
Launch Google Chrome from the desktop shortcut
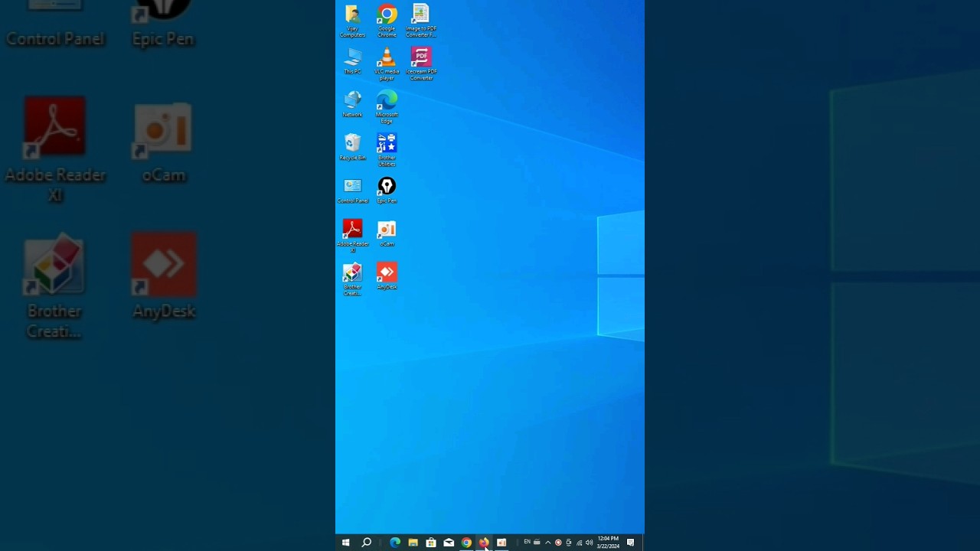pyautogui.click(x=387, y=21)
